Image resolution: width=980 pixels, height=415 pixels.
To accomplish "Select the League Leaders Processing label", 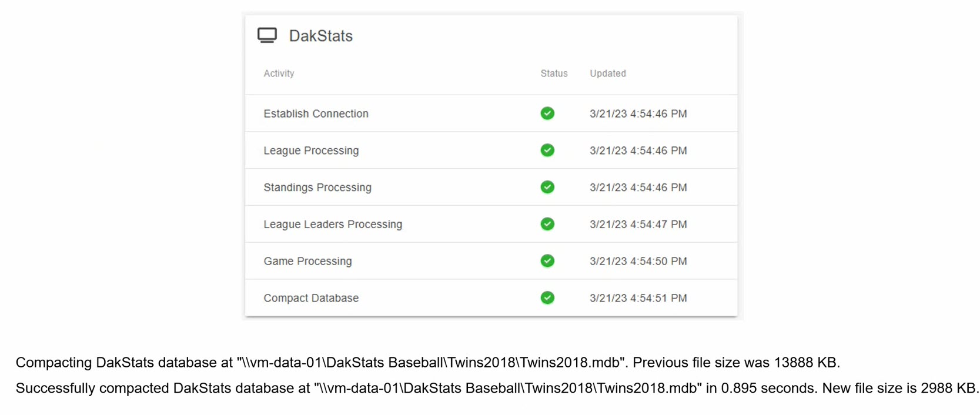I will [333, 225].
